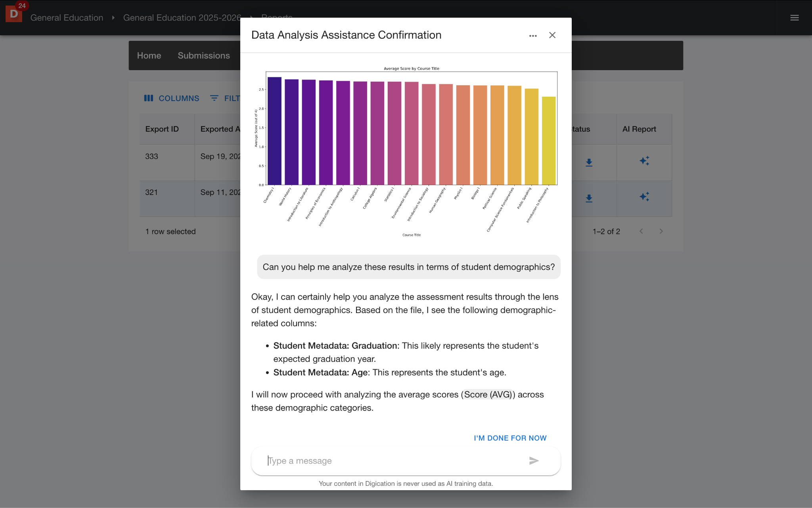Click the breadcrumb arrow after General Education
812x508 pixels.
tap(113, 18)
